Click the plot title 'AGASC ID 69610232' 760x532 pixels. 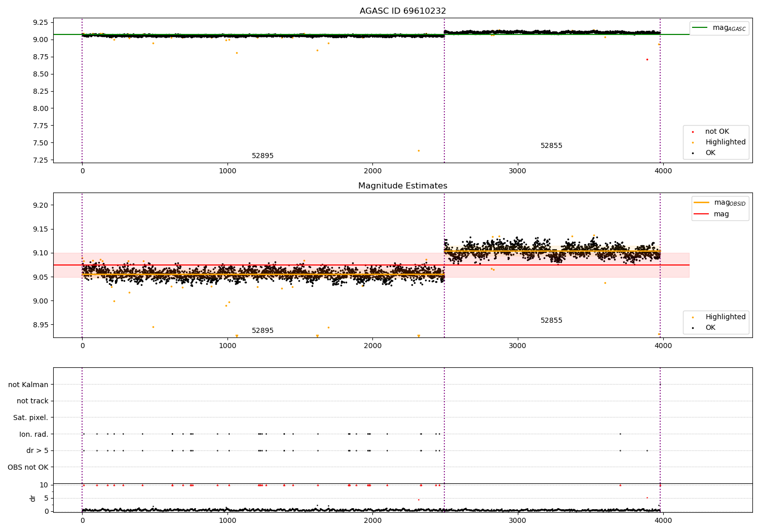point(403,11)
